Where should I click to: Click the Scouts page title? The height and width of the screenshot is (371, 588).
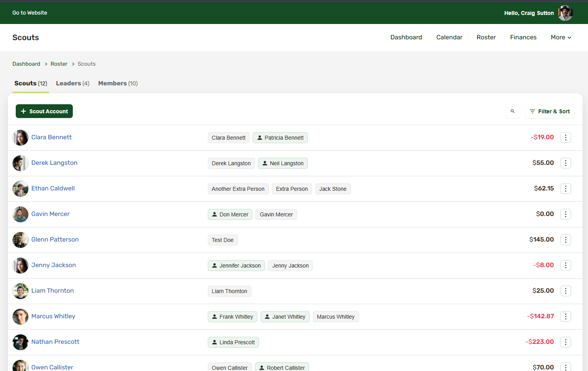26,37
